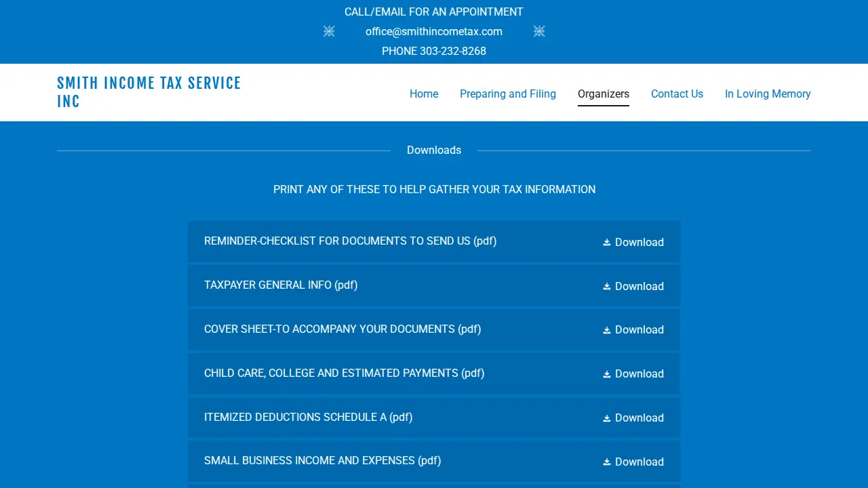868x488 pixels.
Task: Click PRINT ANY OF THESE instruction text
Action: 434,190
